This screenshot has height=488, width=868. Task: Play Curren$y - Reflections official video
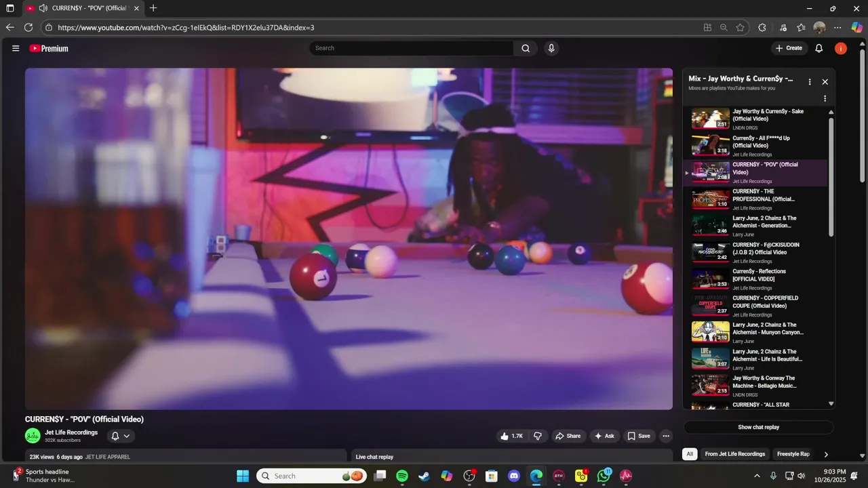click(x=756, y=279)
